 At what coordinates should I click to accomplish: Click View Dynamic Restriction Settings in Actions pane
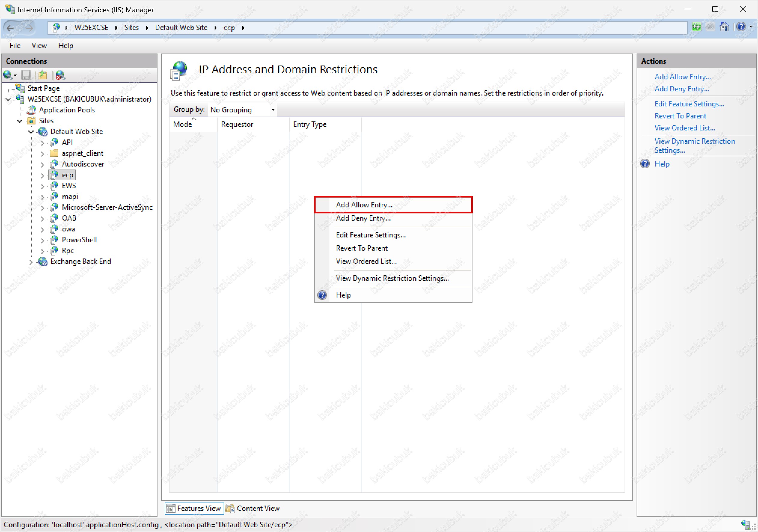pyautogui.click(x=695, y=146)
